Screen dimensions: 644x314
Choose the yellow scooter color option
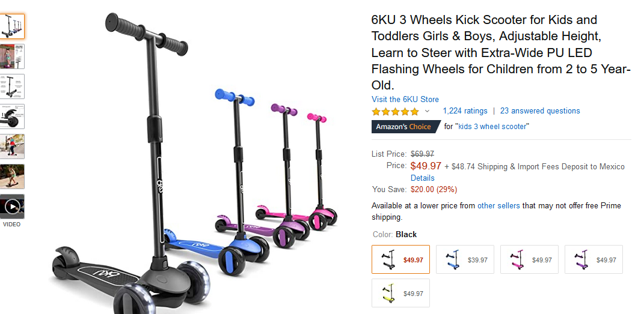point(400,293)
